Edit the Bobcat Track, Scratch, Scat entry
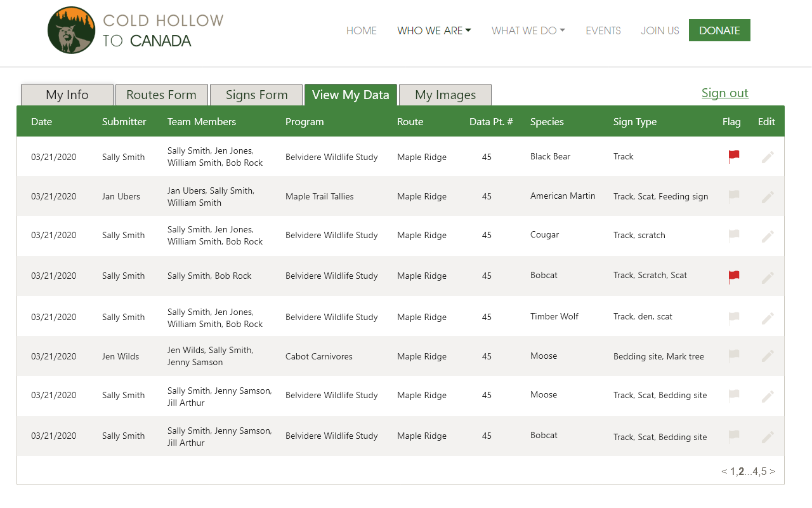This screenshot has width=812, height=508. click(768, 277)
